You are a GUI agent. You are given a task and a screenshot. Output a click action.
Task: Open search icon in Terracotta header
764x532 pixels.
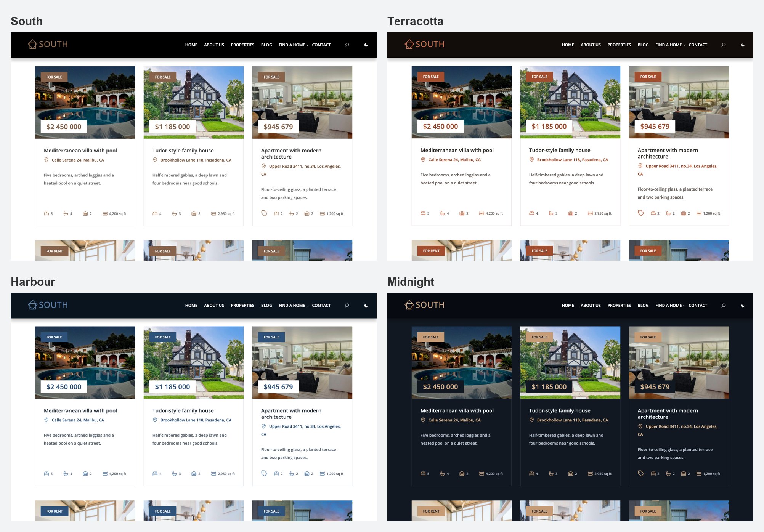pyautogui.click(x=724, y=45)
